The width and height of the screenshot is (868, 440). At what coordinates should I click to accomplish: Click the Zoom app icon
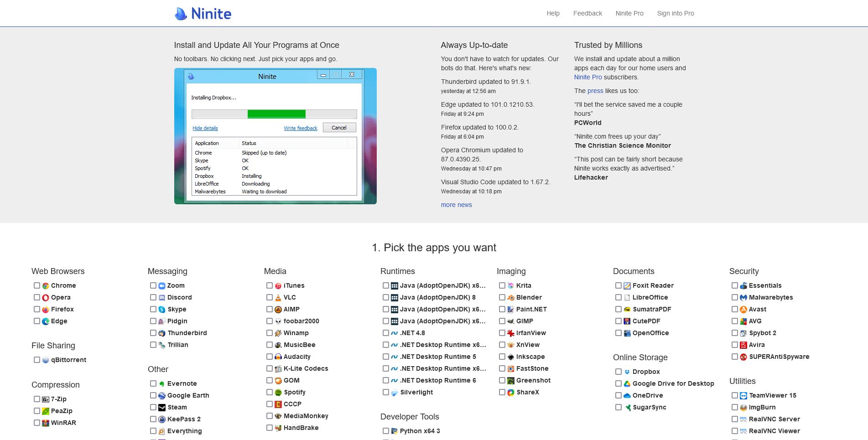tap(162, 286)
